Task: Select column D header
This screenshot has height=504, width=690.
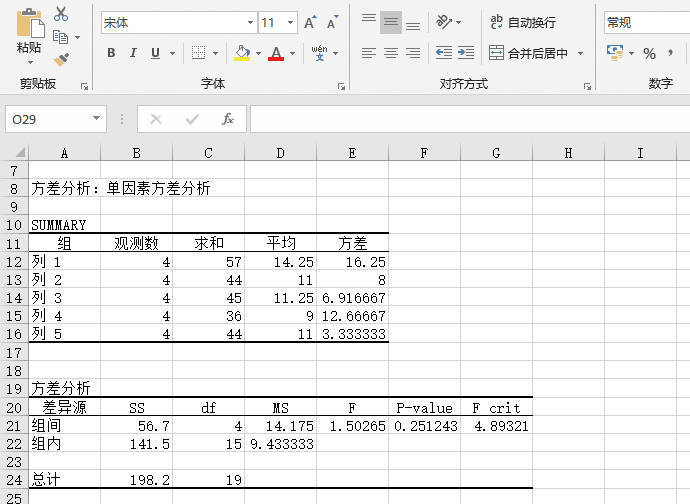Action: click(280, 153)
